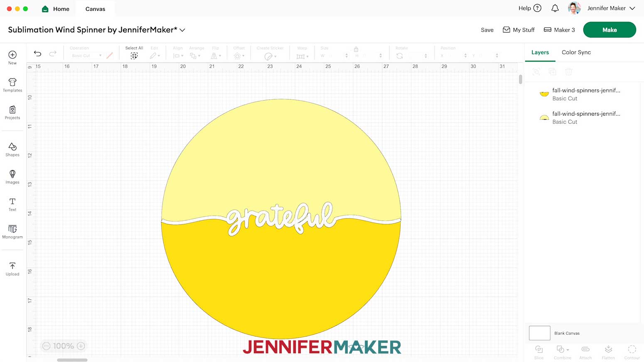Select the light yellow top half shape
The image size is (644, 362).
(281, 158)
